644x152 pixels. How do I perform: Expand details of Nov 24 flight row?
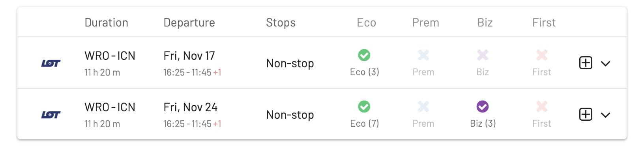606,115
